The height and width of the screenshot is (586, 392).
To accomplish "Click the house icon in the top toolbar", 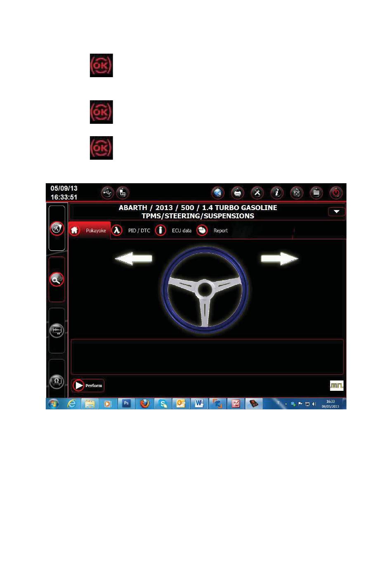I will [297, 193].
